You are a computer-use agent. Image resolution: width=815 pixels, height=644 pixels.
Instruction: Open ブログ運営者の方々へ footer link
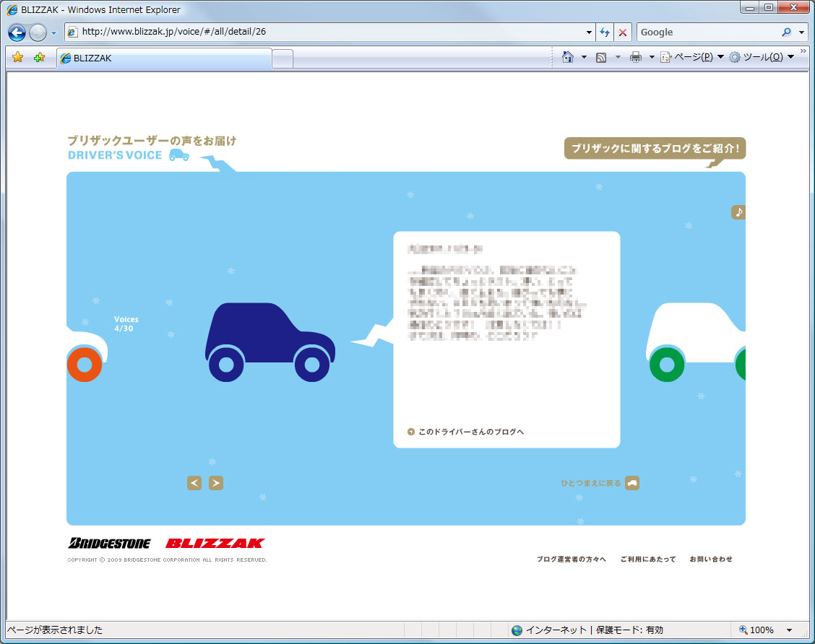pos(572,560)
